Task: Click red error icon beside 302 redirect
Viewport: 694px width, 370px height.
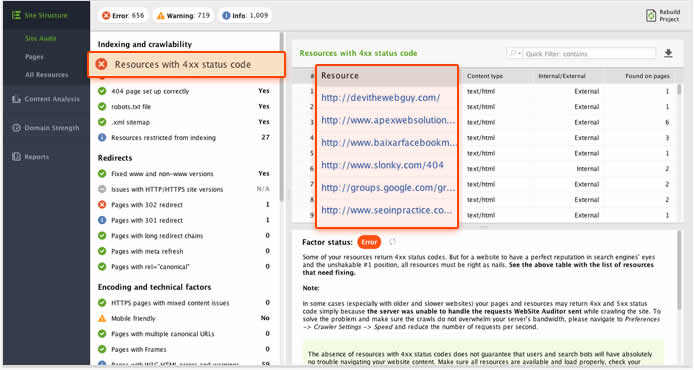Action: coord(102,205)
